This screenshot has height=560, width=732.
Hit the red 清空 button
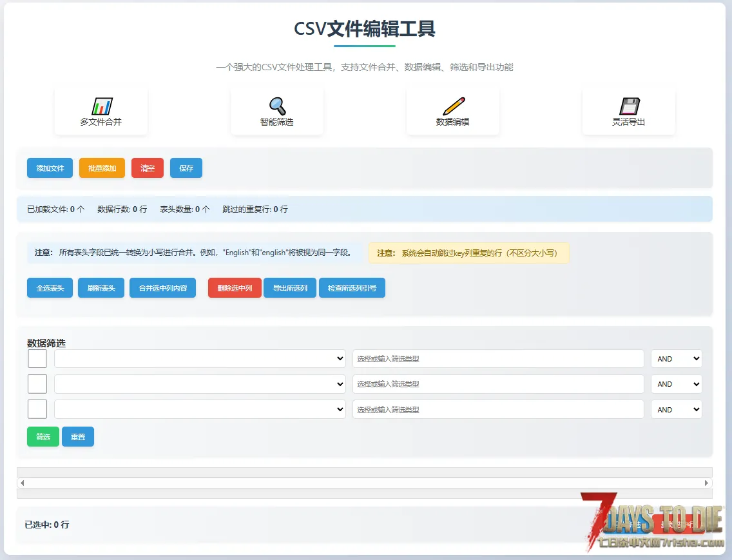148,168
